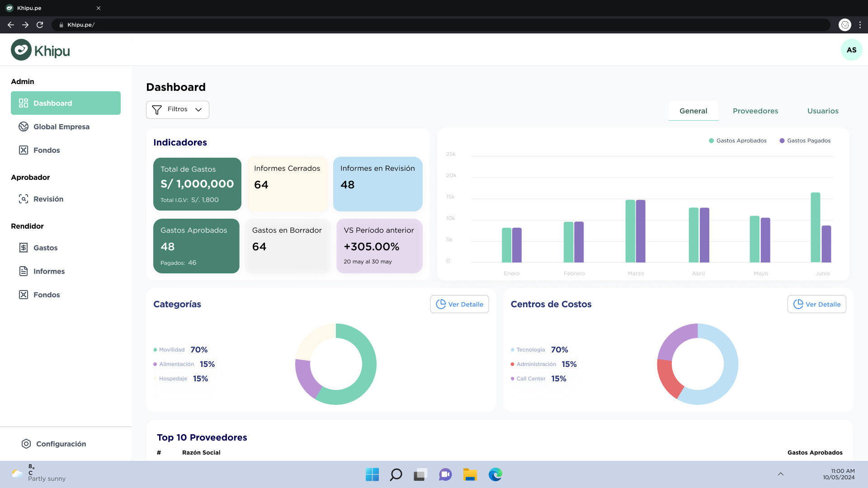This screenshot has height=488, width=868.
Task: Click the Configuración gear icon
Action: point(26,444)
